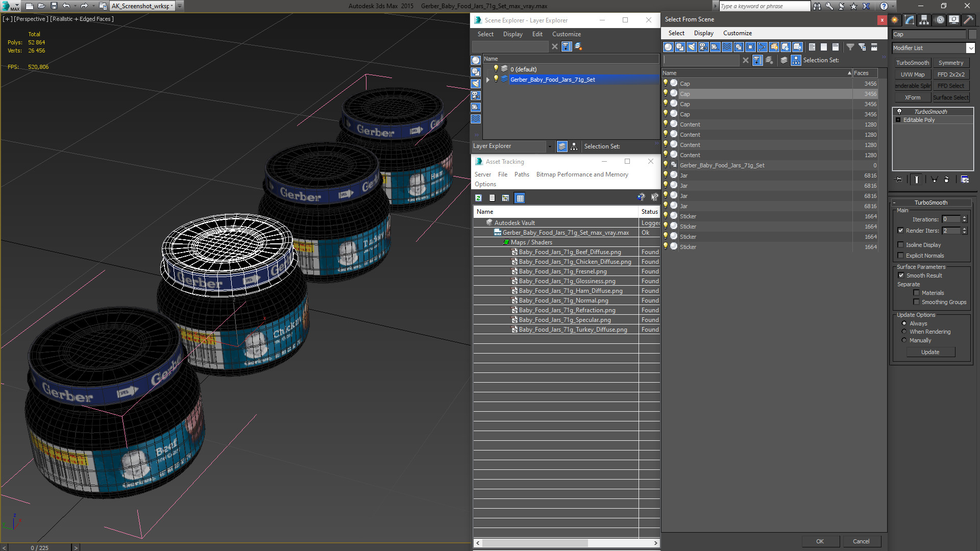The width and height of the screenshot is (980, 551).
Task: Open help dropdown arrow next to question mark
Action: [893, 6]
